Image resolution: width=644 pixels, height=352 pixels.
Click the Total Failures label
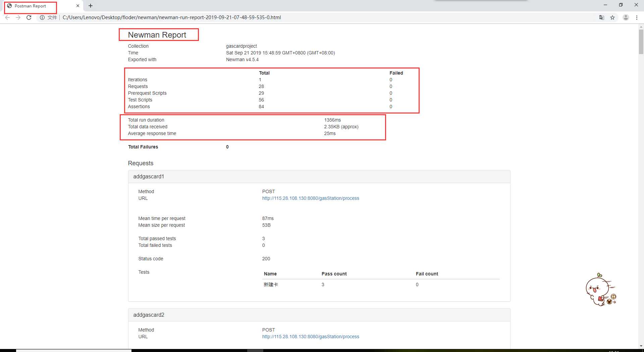point(143,147)
